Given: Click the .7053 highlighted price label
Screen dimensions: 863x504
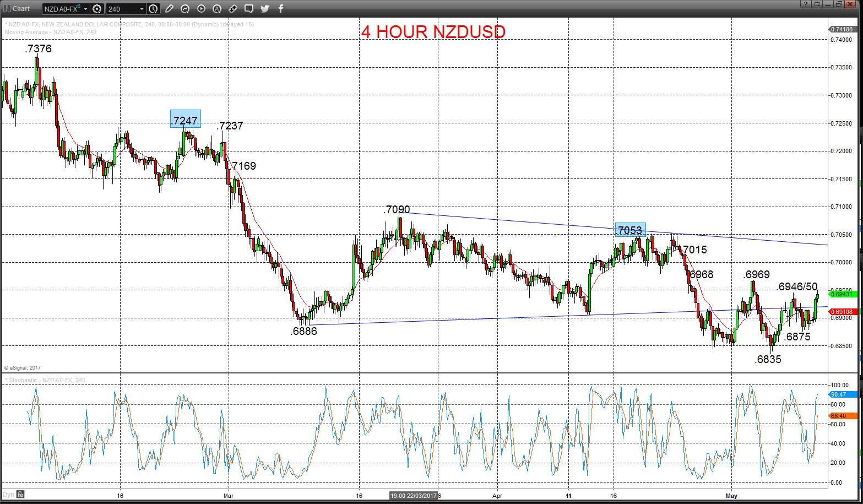Looking at the screenshot, I should pyautogui.click(x=630, y=230).
